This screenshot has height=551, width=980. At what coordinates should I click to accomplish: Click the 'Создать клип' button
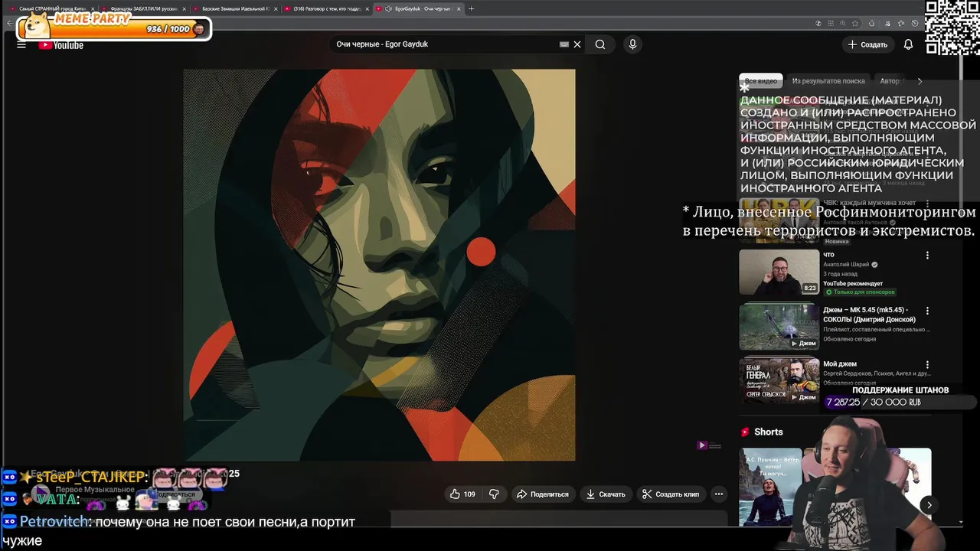[670, 494]
